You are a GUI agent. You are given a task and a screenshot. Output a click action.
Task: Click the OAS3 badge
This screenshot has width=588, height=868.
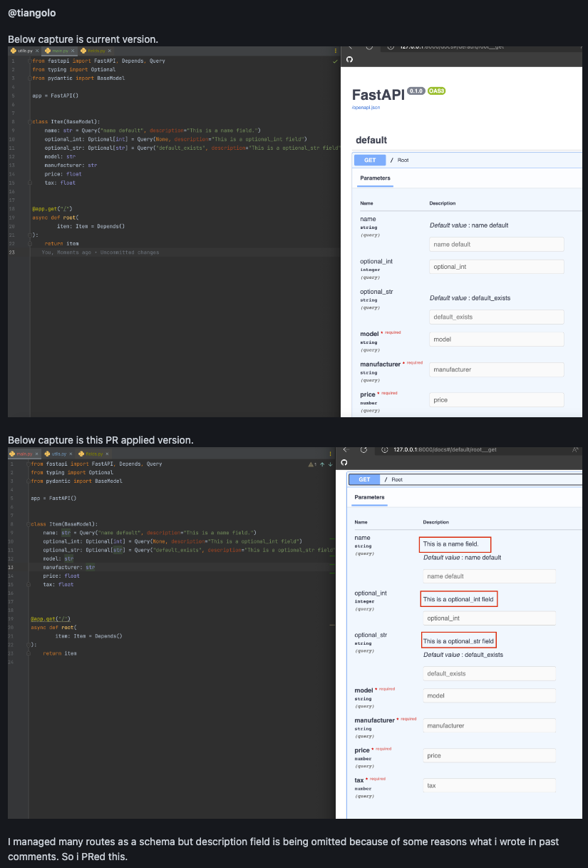point(436,91)
